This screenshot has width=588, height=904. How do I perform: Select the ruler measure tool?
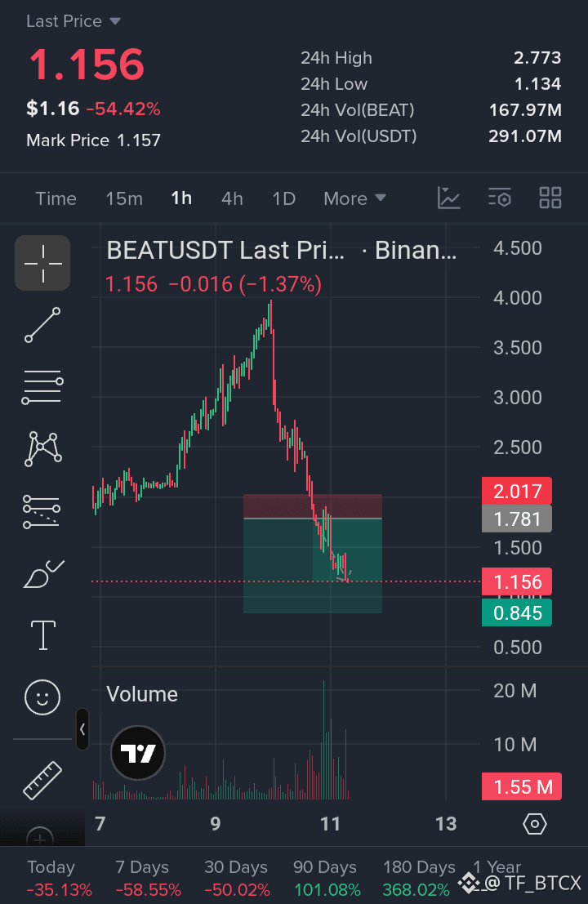(42, 780)
